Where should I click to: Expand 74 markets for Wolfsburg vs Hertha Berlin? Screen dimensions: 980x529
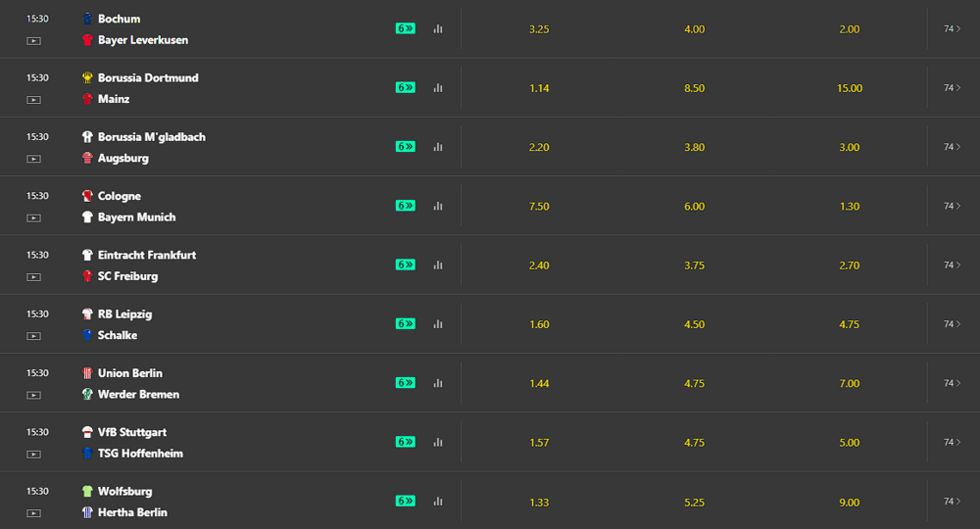[952, 502]
